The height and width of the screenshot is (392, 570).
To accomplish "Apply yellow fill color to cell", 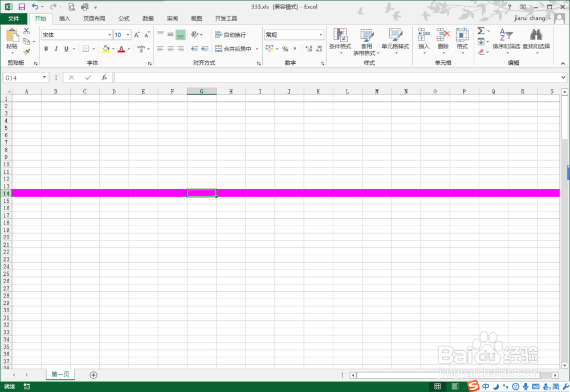I will click(106, 48).
